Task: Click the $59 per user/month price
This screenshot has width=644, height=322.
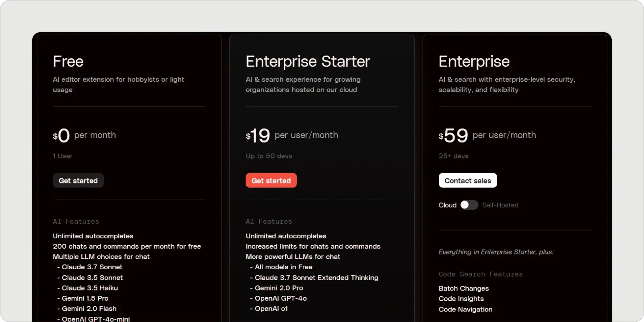Action: [487, 135]
